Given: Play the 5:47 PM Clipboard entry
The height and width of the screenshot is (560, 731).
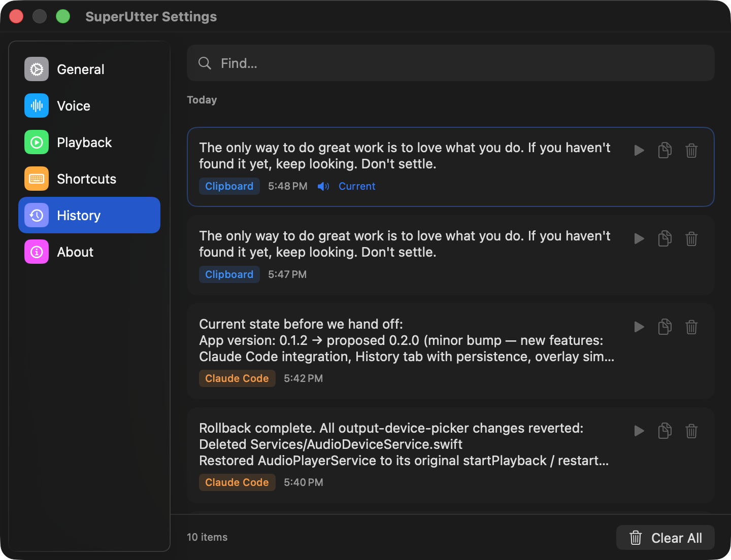Looking at the screenshot, I should 639,239.
